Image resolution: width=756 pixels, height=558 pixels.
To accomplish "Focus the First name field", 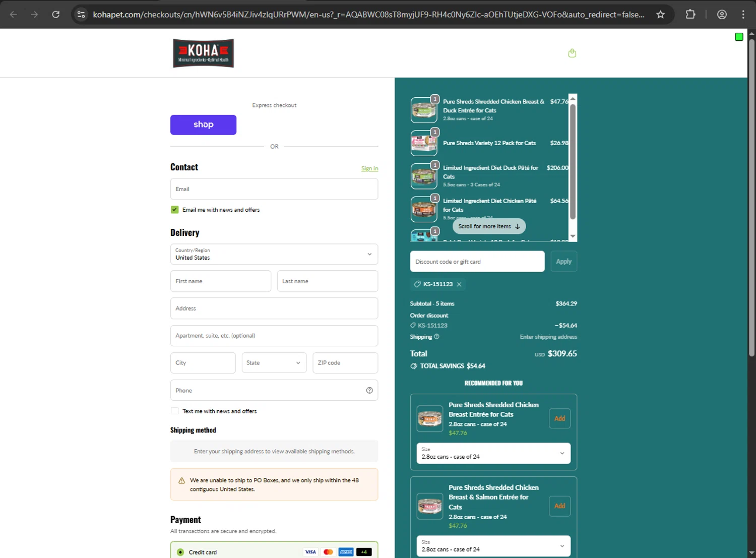I will tap(221, 281).
